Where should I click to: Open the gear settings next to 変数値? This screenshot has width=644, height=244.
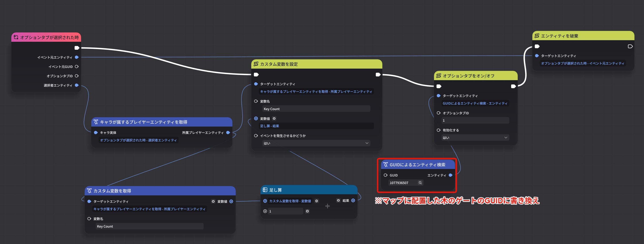click(274, 119)
